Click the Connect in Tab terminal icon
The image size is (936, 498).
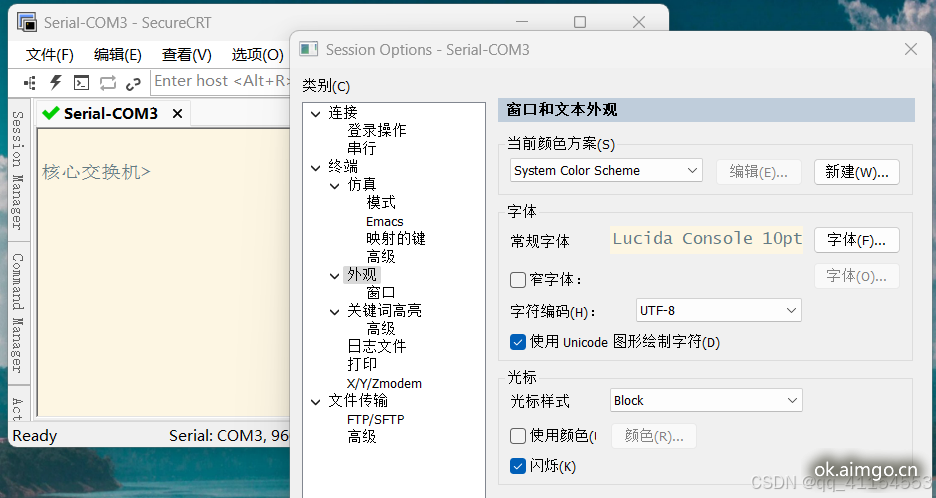point(82,82)
